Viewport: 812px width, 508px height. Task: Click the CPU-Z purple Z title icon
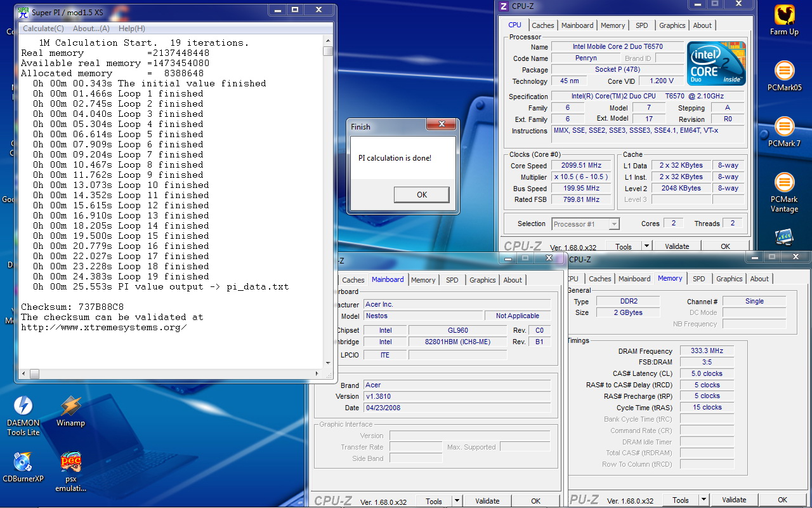pos(504,6)
